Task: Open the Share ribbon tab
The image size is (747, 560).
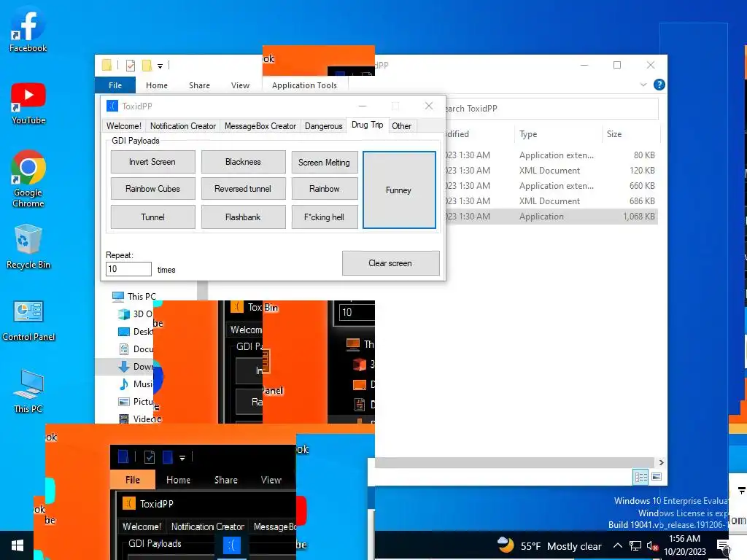Action: pyautogui.click(x=199, y=85)
